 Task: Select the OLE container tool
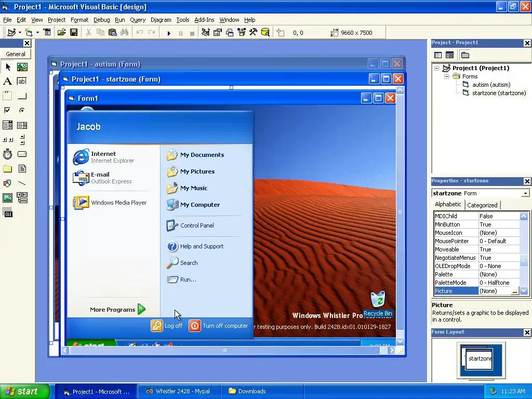7,212
